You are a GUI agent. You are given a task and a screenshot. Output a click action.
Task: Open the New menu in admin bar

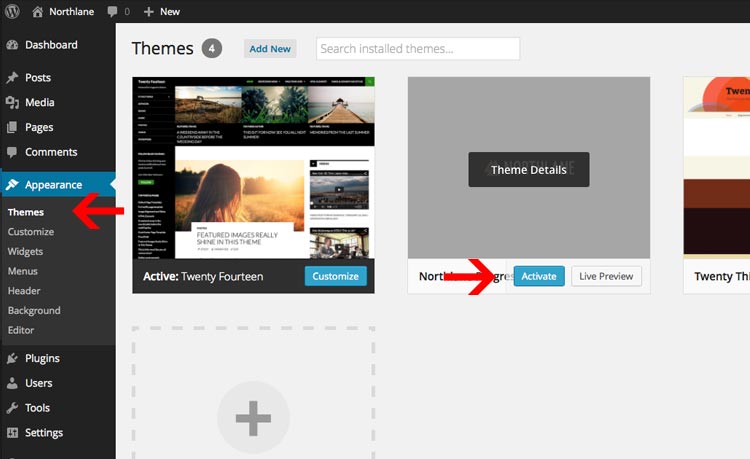point(170,11)
